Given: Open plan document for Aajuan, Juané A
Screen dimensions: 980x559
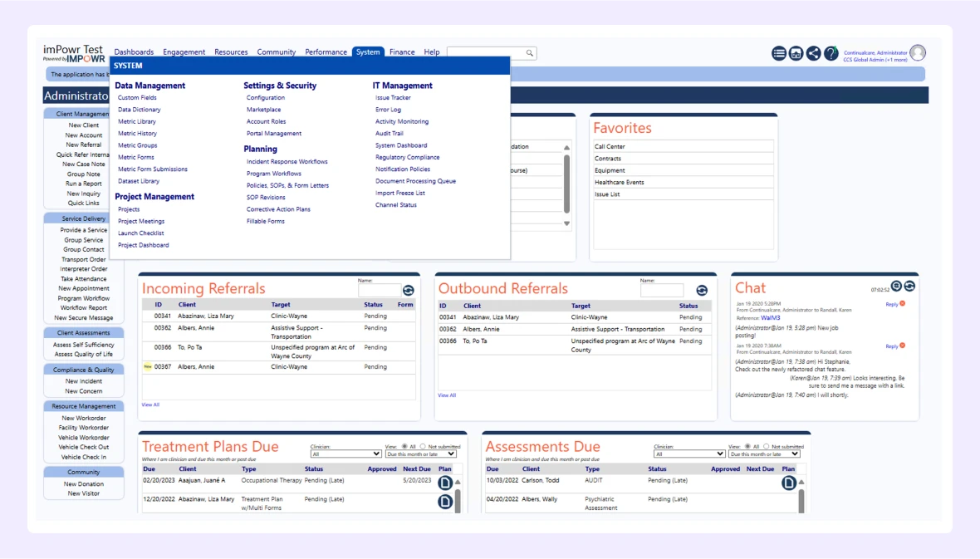Looking at the screenshot, I should coord(445,483).
